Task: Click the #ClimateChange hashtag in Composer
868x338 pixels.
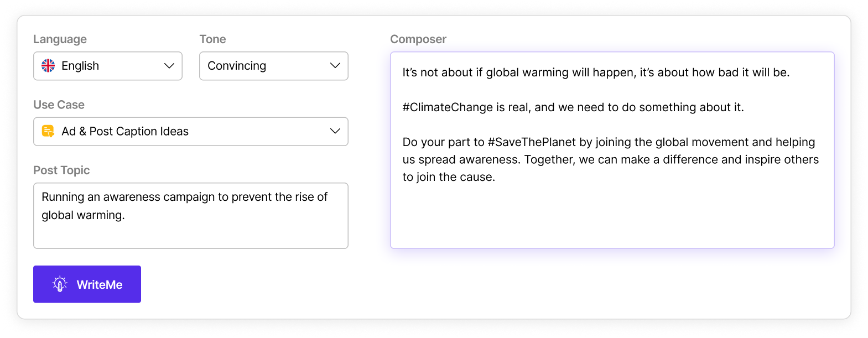Action: [448, 107]
